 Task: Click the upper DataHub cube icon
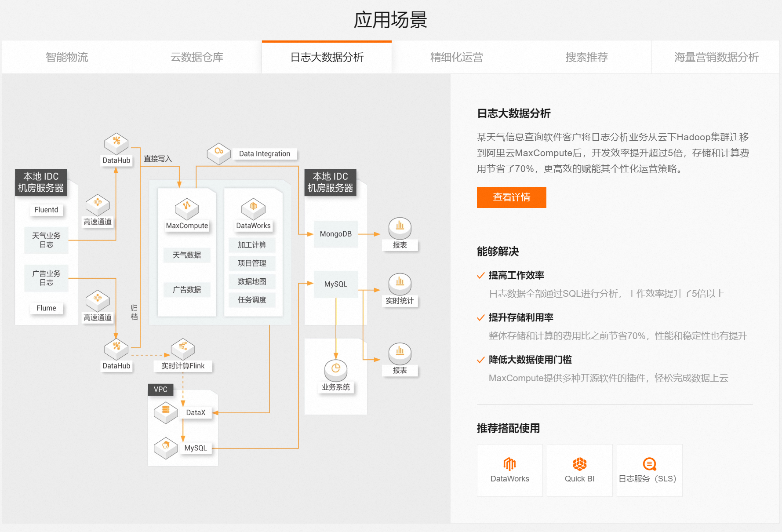pyautogui.click(x=116, y=143)
